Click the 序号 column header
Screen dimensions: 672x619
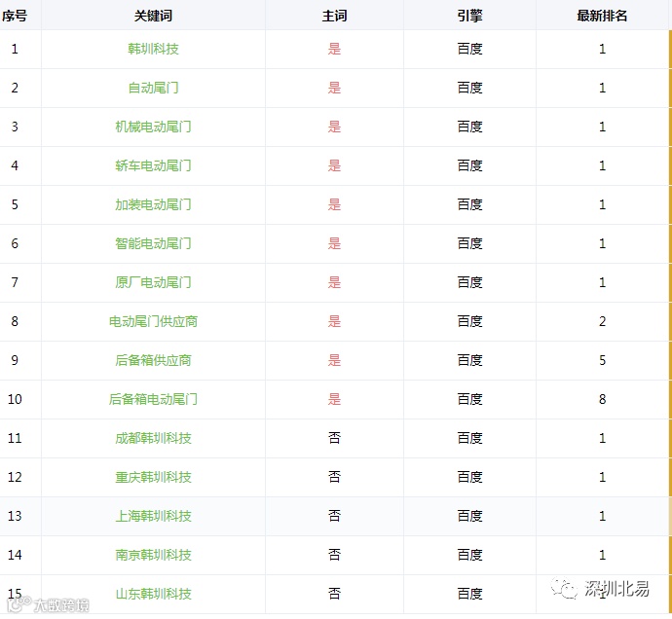coord(15,16)
